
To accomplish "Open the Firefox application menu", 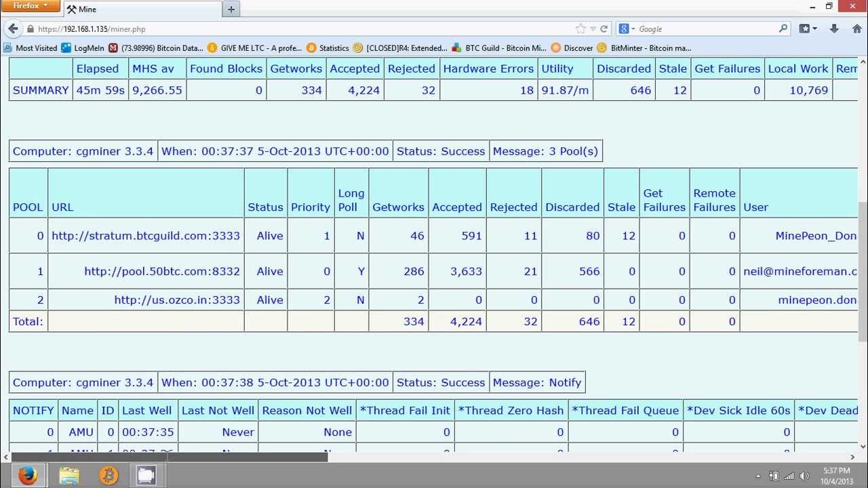I will tap(31, 6).
